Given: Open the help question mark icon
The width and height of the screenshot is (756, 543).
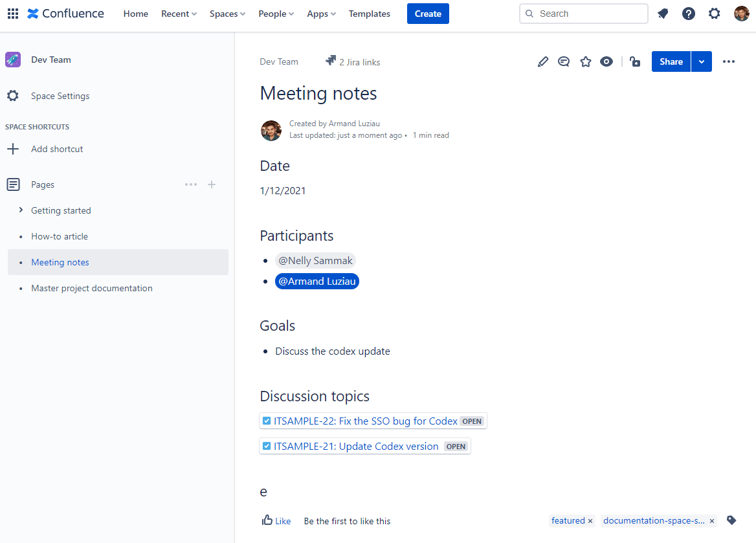Looking at the screenshot, I should coord(689,14).
